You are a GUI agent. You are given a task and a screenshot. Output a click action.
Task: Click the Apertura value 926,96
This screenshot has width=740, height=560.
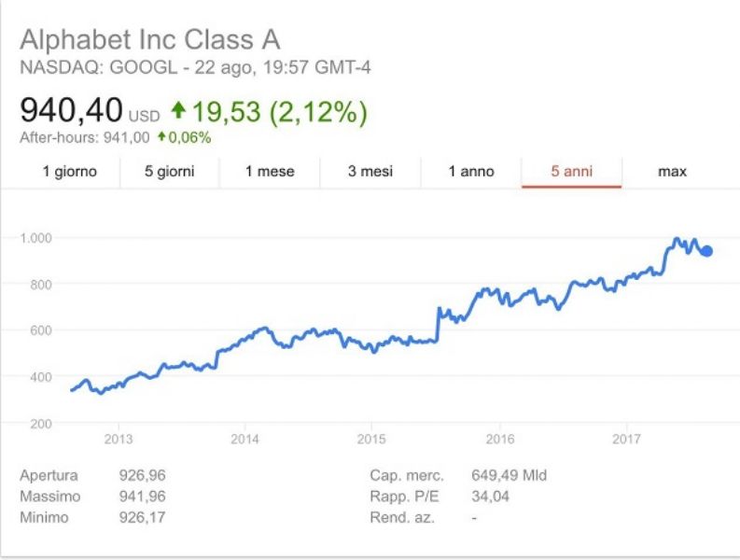pos(142,475)
